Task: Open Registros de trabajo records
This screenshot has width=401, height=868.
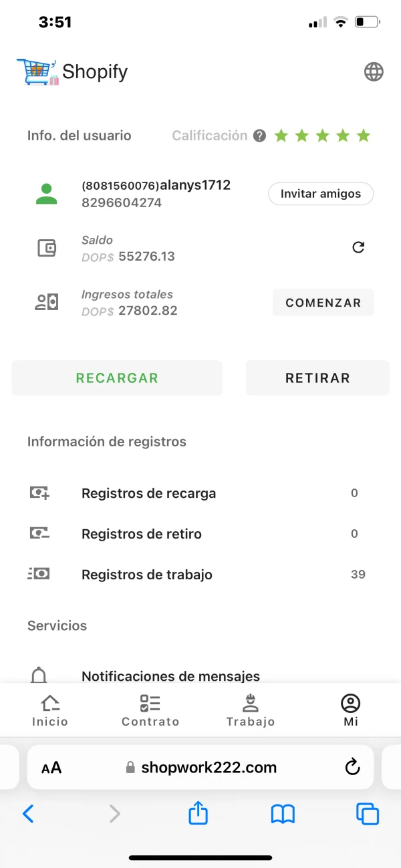Action: 147,575
